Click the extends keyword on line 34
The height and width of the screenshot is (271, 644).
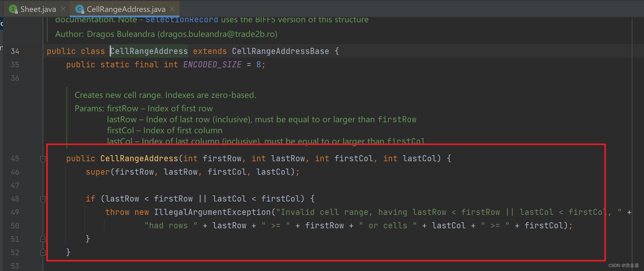210,51
